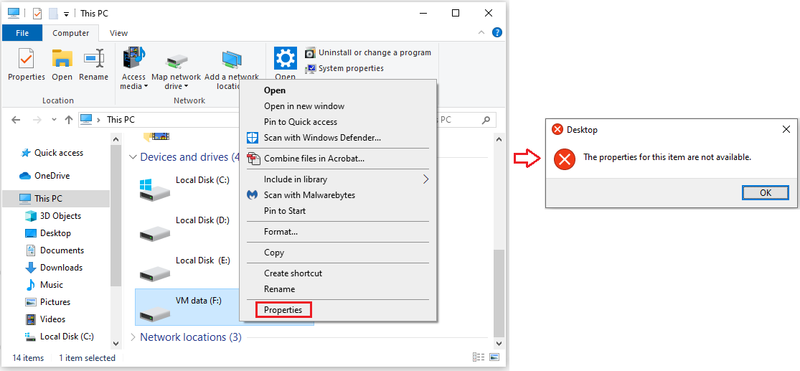This screenshot has width=800, height=371.
Task: Expand Include in library submenu
Action: 338,180
